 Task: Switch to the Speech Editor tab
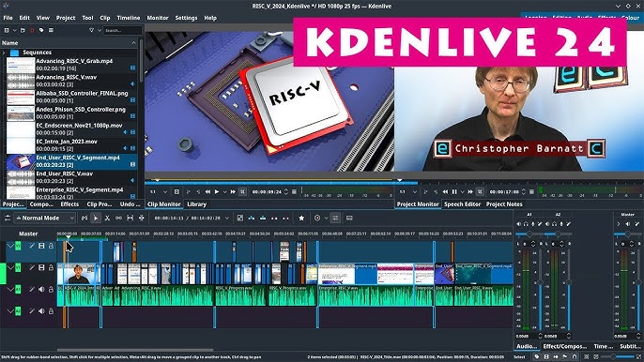coord(462,204)
